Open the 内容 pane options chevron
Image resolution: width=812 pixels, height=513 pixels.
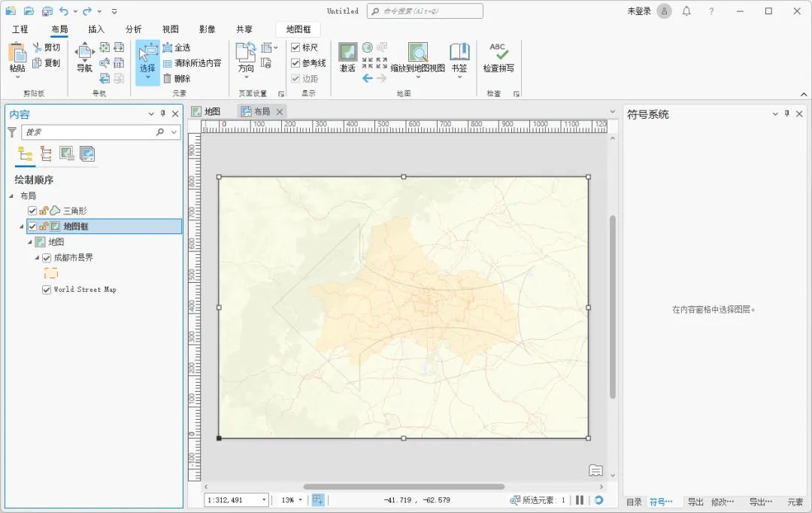pos(151,114)
